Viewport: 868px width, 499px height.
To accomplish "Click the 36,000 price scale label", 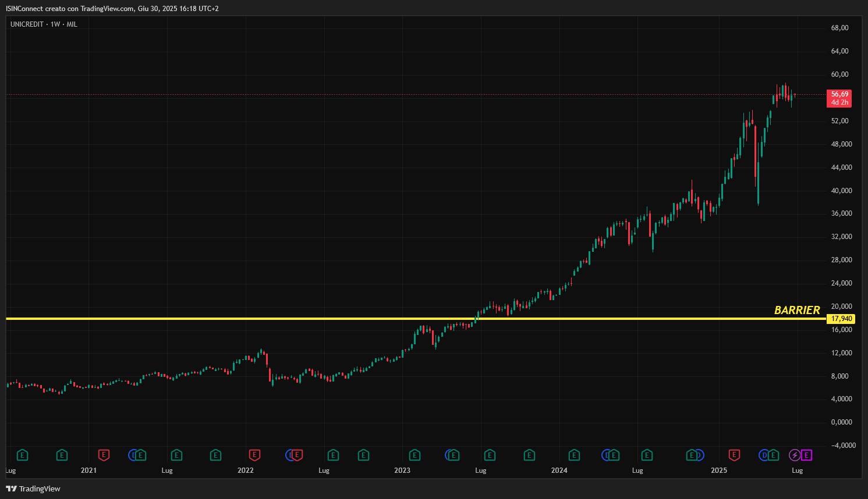I will [x=841, y=213].
